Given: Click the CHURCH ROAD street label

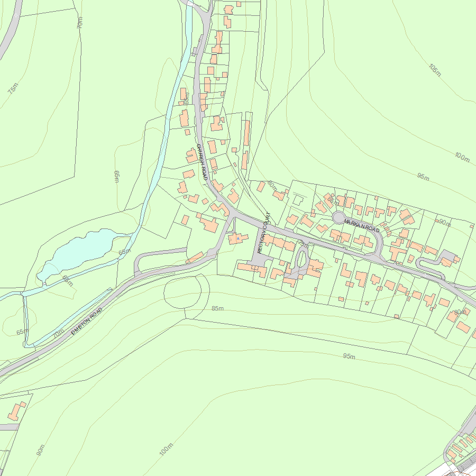Looking at the screenshot, I should (x=202, y=162).
